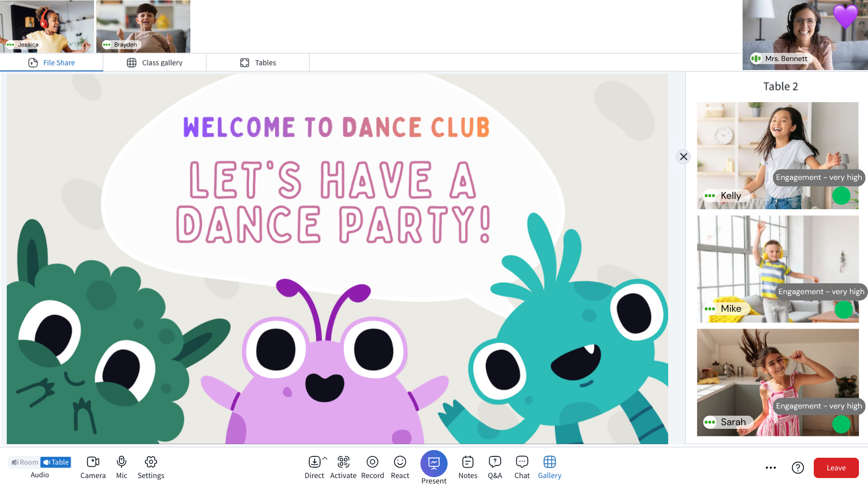Toggle the Mic button
Viewport: 868px width, 488px height.
(x=122, y=467)
